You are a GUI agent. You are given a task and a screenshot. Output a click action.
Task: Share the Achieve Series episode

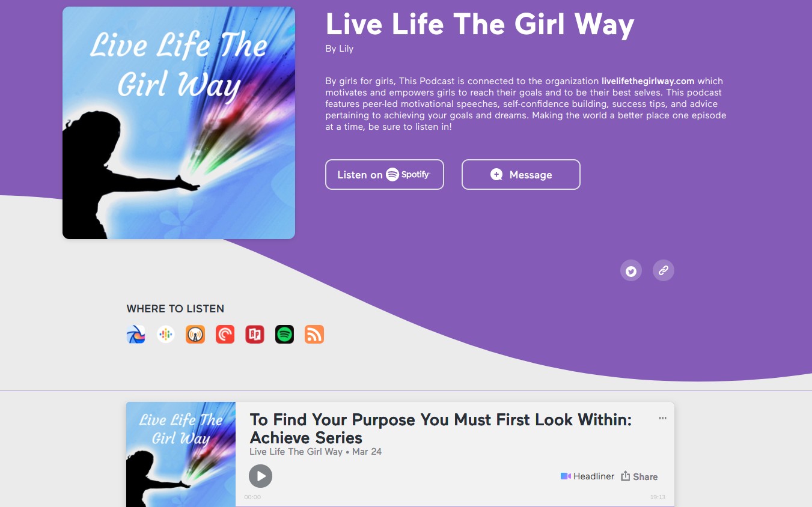pyautogui.click(x=640, y=476)
